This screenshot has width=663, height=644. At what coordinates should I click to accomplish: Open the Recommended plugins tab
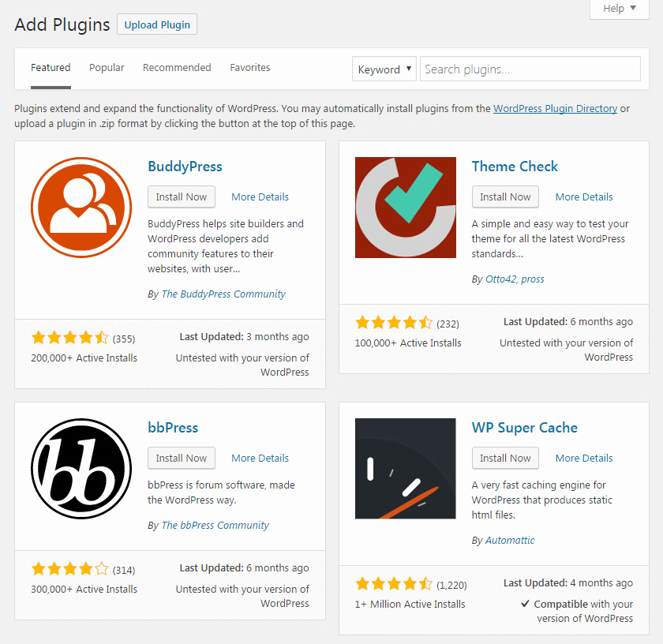177,67
